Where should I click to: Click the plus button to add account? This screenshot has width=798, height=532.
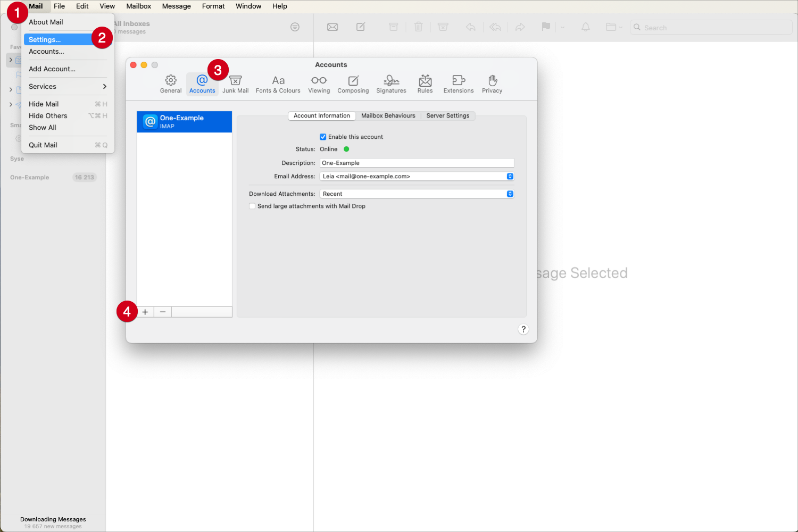[x=145, y=312]
